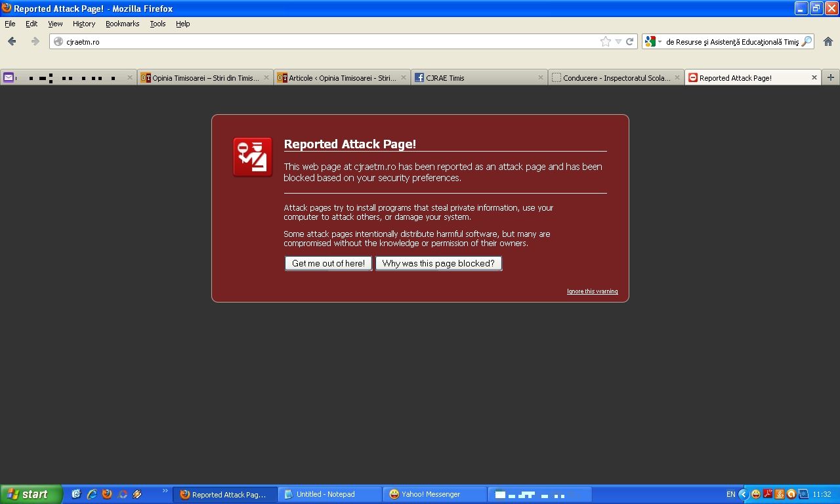Close the Reported Attack Page! tab
Image resolution: width=840 pixels, height=504 pixels.
click(814, 77)
